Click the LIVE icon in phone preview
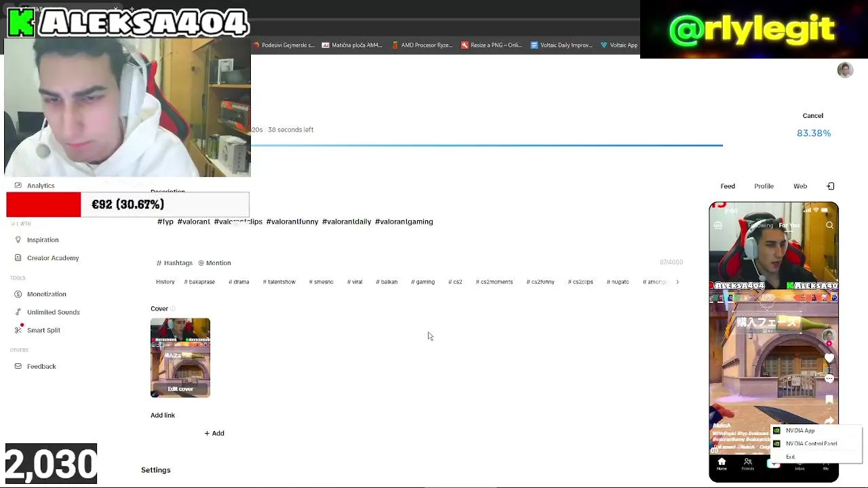Screen dimensions: 868x488 pyautogui.click(x=718, y=226)
